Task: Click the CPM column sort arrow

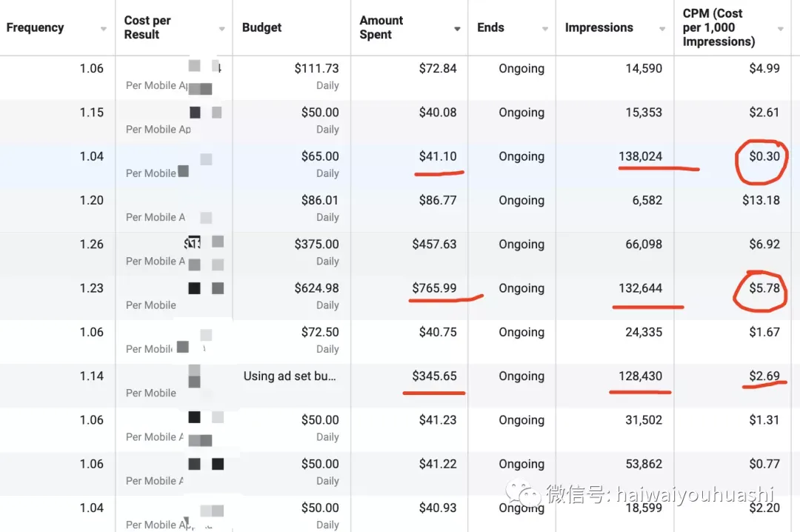Action: tap(781, 29)
